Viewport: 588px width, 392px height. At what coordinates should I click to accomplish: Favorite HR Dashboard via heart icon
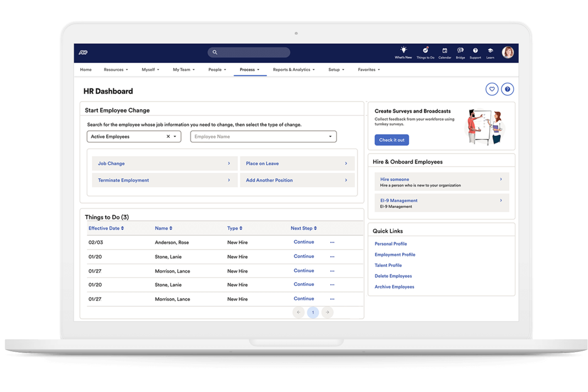[x=492, y=89]
